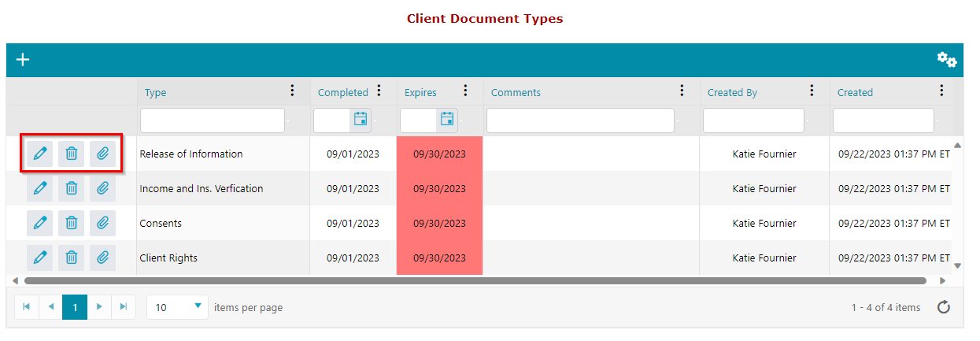Edit the Release of Information row
Viewport: 980px width, 341px height.
point(40,154)
